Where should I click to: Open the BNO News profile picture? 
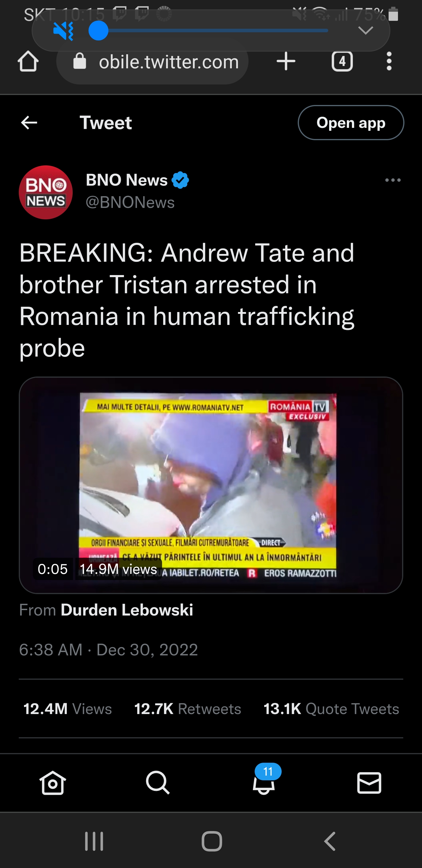click(x=46, y=192)
